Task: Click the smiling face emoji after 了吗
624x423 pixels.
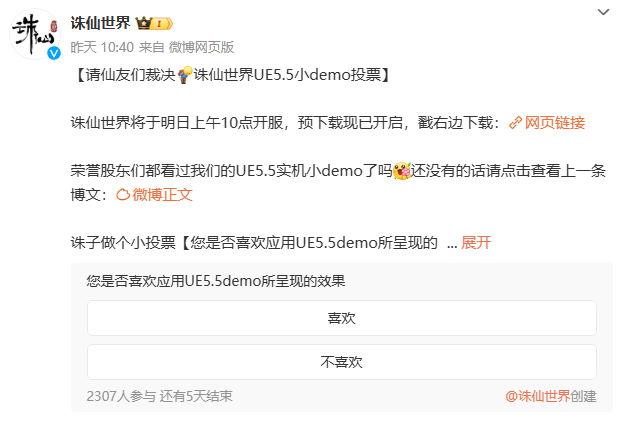Action: [402, 171]
